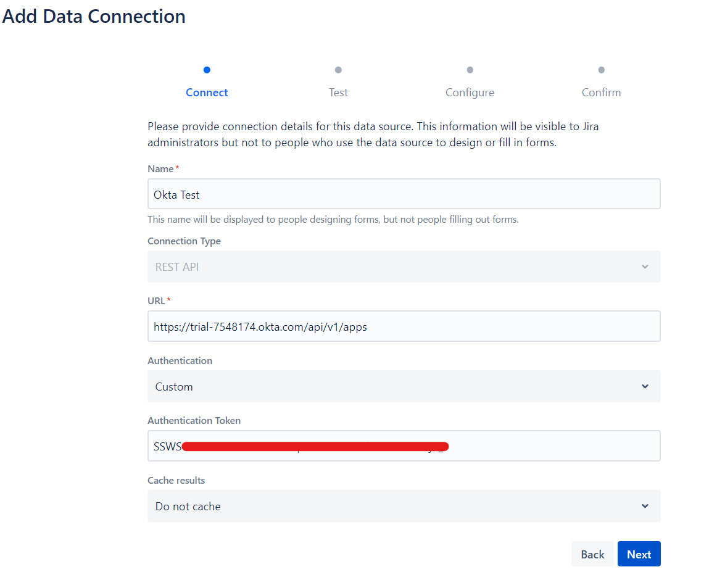This screenshot has height=588, width=717.
Task: Select the Connect step in the wizard
Action: (x=207, y=93)
